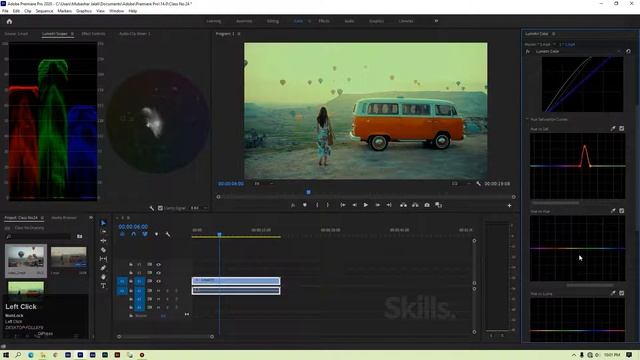Click the Lift button
The height and width of the screenshot is (360, 640).
[403, 205]
